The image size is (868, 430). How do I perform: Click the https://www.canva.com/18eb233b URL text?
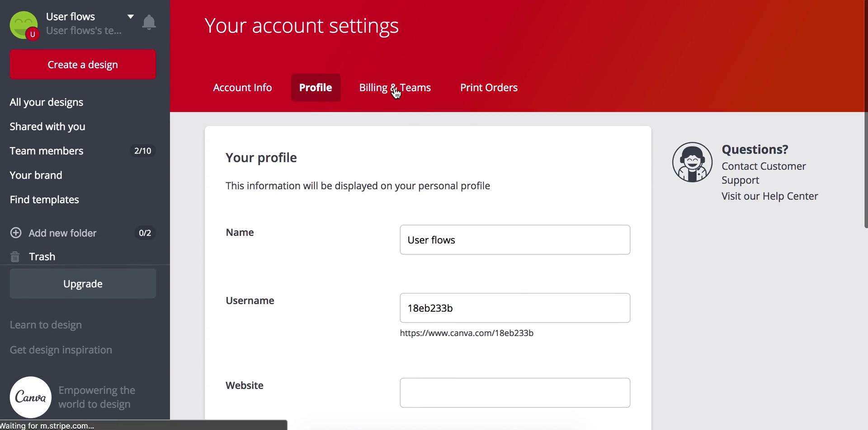467,333
